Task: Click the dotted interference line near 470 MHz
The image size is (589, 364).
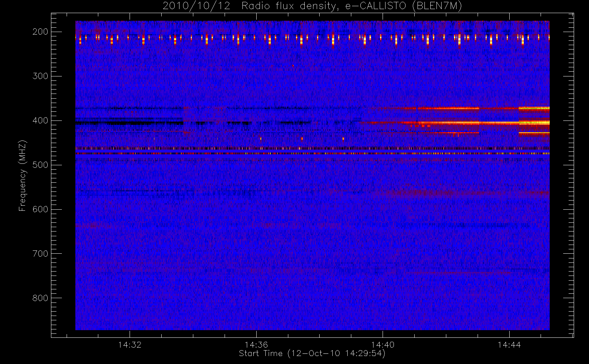Action: point(312,154)
